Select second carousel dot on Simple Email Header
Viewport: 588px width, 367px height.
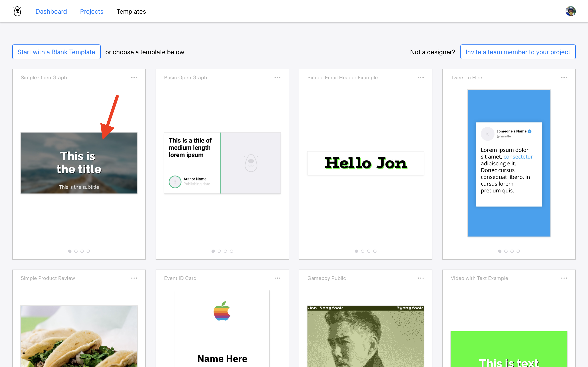point(363,251)
